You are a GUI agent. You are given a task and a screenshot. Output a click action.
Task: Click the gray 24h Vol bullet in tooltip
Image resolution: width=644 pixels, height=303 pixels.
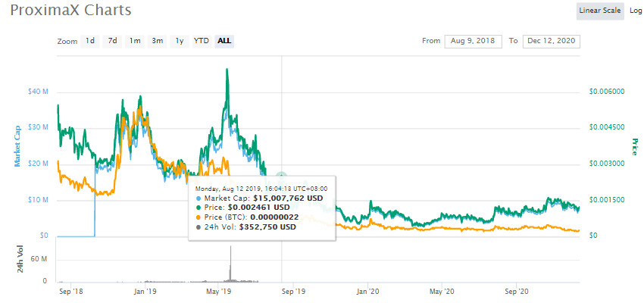(x=199, y=227)
